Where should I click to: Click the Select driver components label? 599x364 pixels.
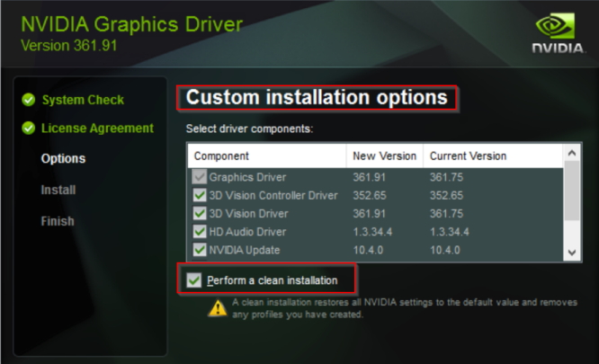249,129
